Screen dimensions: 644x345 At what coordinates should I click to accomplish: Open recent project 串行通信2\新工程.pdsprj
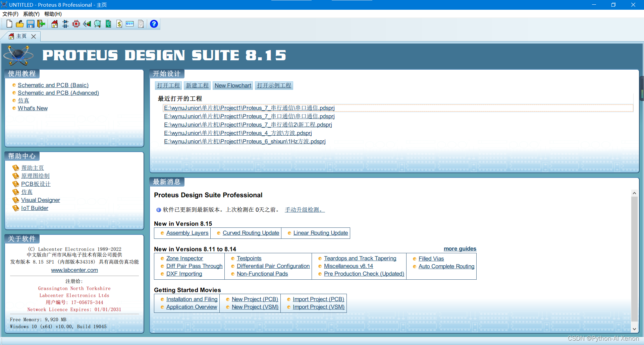(x=248, y=125)
